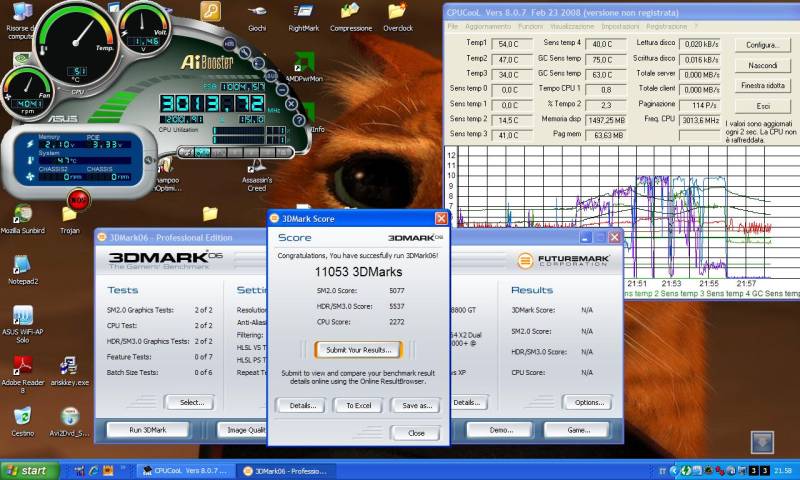Open the Compressione desktop folder
Image resolution: width=800 pixels, height=480 pixels.
(x=351, y=17)
